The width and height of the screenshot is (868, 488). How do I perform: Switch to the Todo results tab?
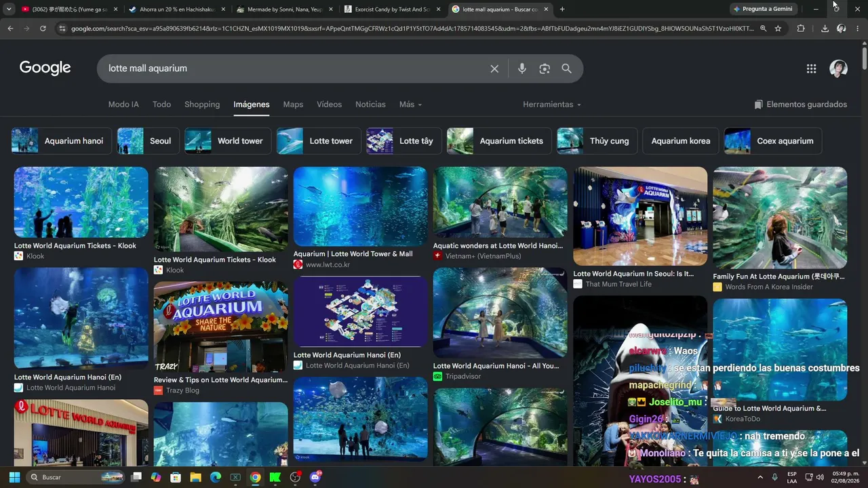click(x=161, y=104)
